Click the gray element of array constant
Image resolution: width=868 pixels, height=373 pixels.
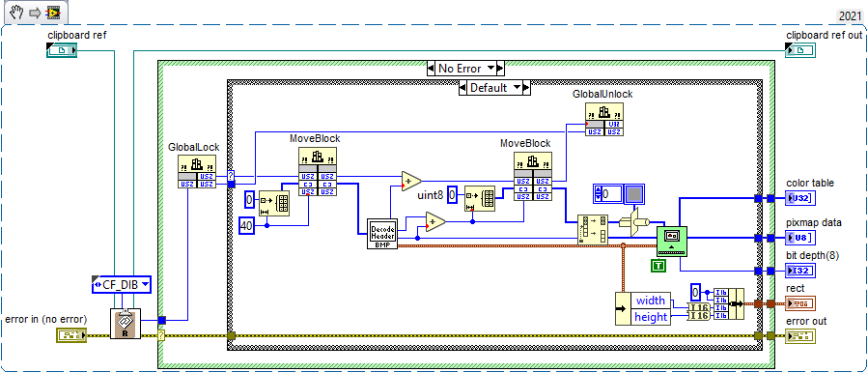click(x=634, y=195)
